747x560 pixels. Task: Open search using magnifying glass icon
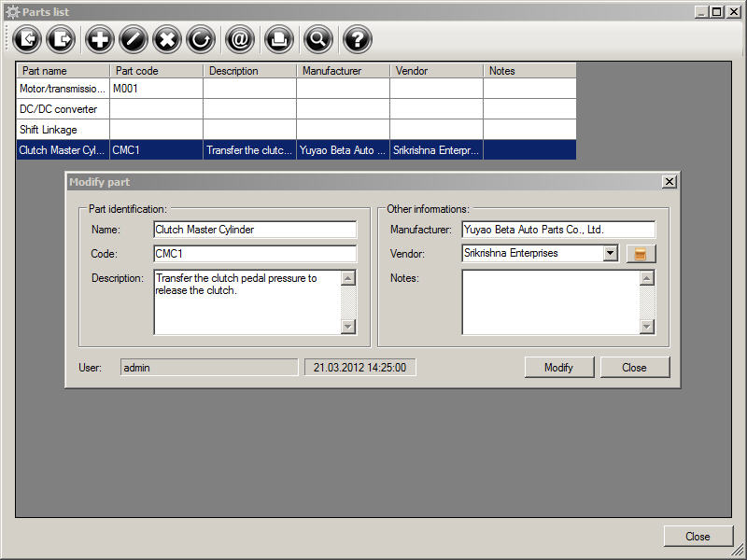[317, 39]
